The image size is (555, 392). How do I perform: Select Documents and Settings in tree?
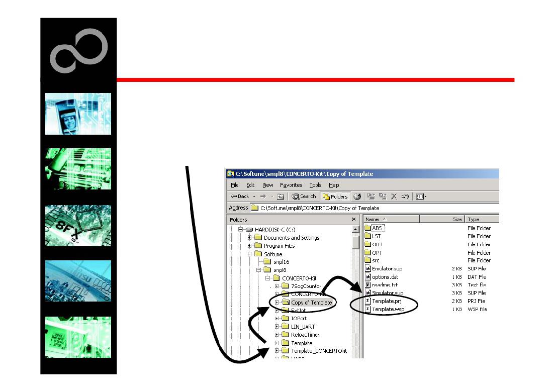pos(291,237)
